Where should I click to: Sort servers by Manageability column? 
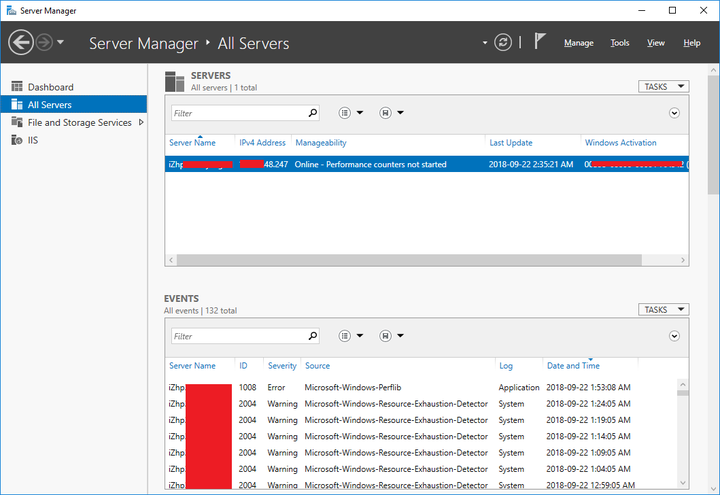[321, 143]
